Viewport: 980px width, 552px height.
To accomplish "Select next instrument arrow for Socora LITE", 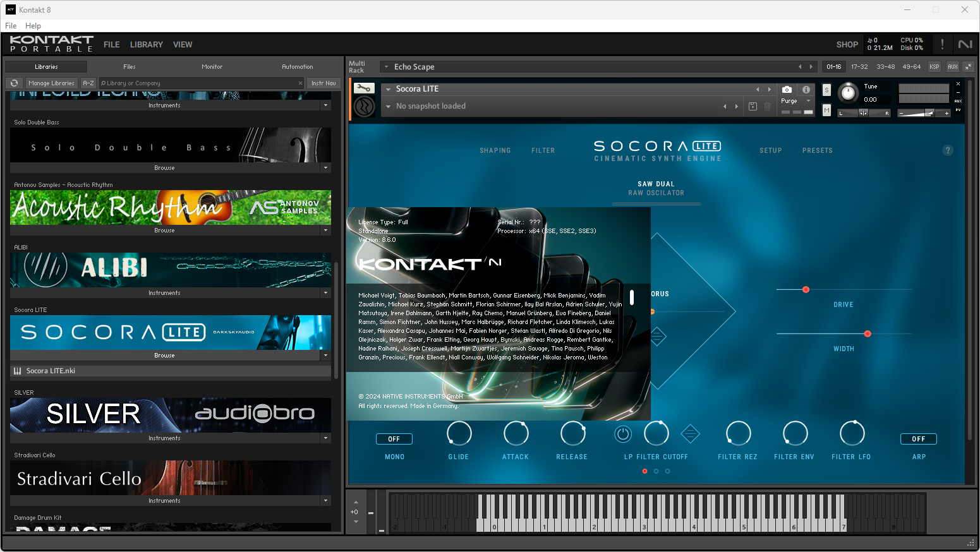I will tap(769, 89).
